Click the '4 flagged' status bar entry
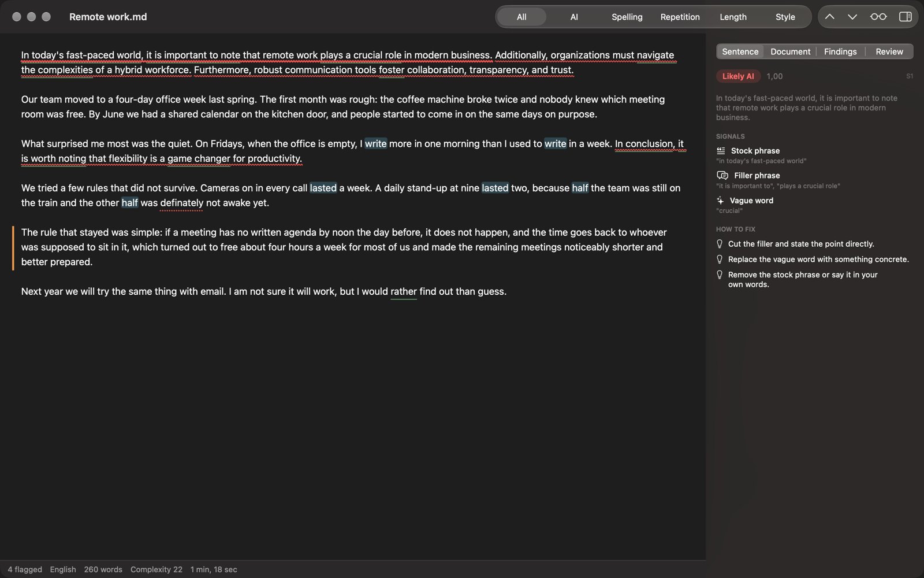Screen dimensions: 924x578 coord(25,569)
